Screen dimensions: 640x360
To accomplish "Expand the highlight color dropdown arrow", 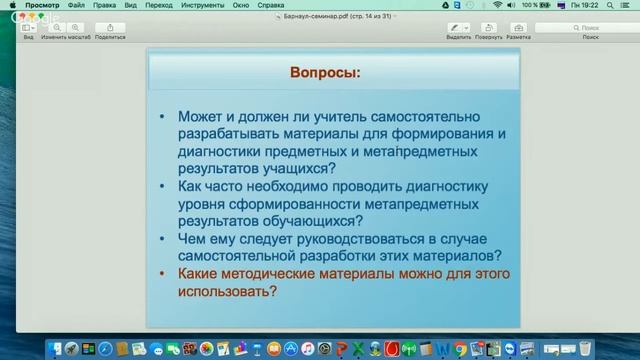I will (x=466, y=28).
